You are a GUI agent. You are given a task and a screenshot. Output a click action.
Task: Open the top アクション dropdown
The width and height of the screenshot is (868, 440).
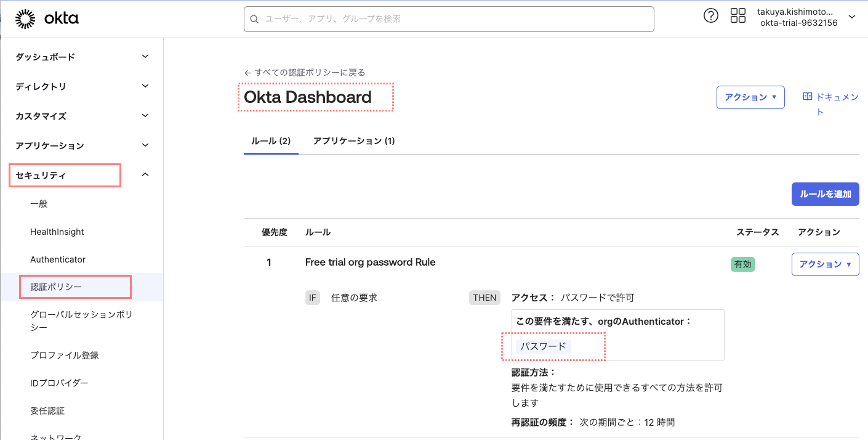click(x=750, y=97)
